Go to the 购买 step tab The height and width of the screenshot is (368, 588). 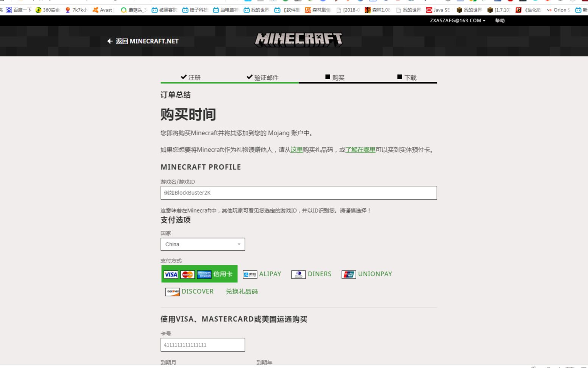335,77
